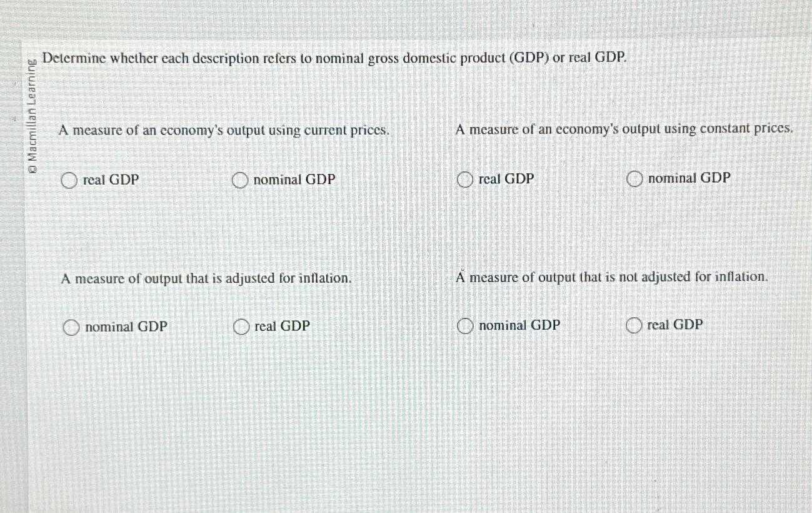
Task: Select real GDP for the current prices question
Action: (x=71, y=181)
